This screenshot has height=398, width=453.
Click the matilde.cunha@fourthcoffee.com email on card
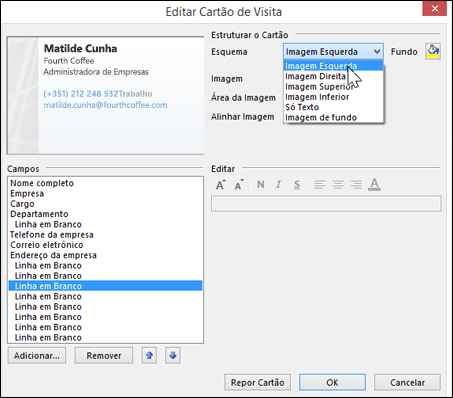tap(105, 105)
